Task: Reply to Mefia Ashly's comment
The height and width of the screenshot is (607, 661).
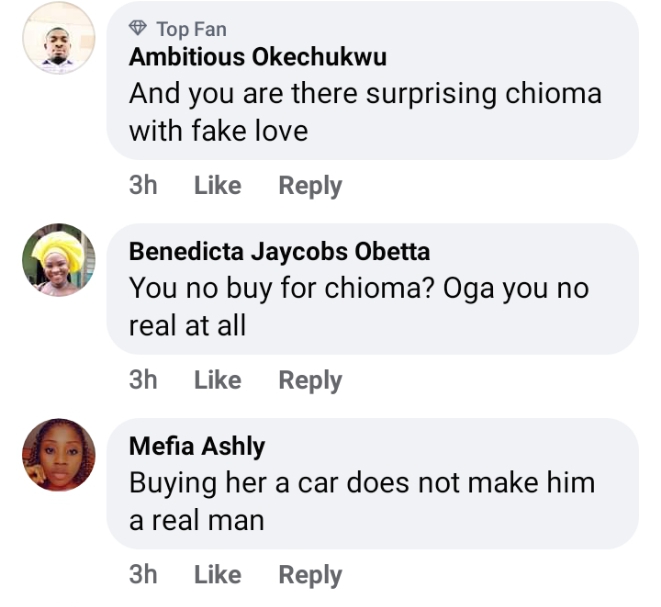Action: pyautogui.click(x=310, y=575)
